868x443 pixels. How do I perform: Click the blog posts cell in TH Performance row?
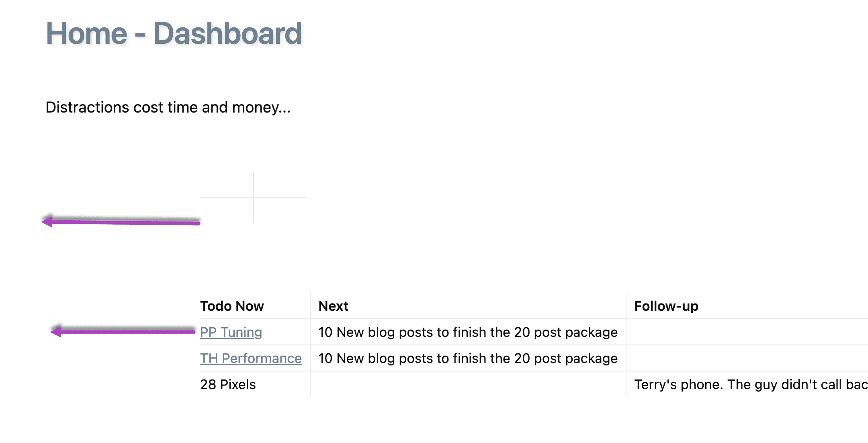pos(468,358)
